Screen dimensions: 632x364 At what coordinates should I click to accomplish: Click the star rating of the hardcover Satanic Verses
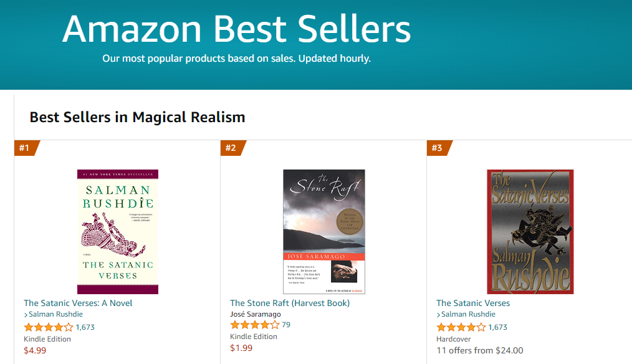(x=461, y=327)
